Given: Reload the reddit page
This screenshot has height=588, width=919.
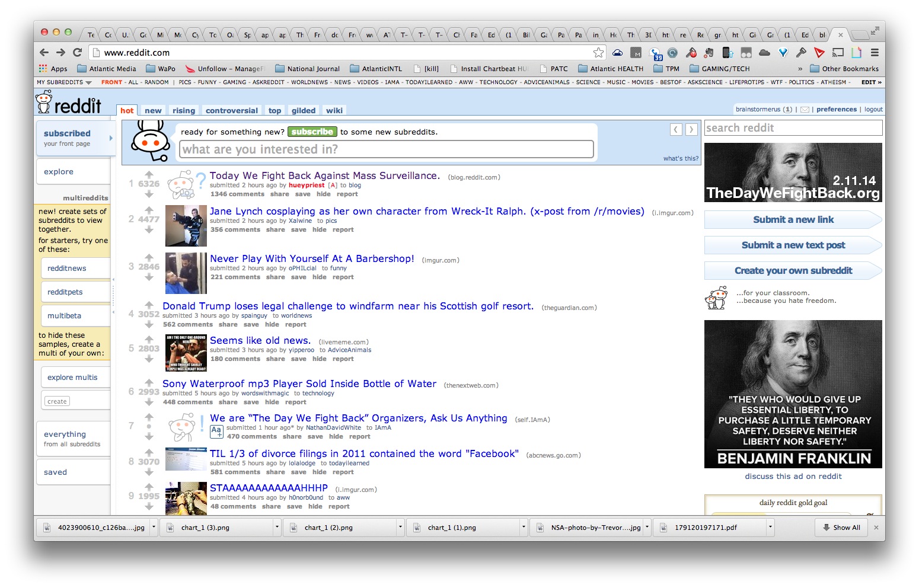Looking at the screenshot, I should [77, 52].
